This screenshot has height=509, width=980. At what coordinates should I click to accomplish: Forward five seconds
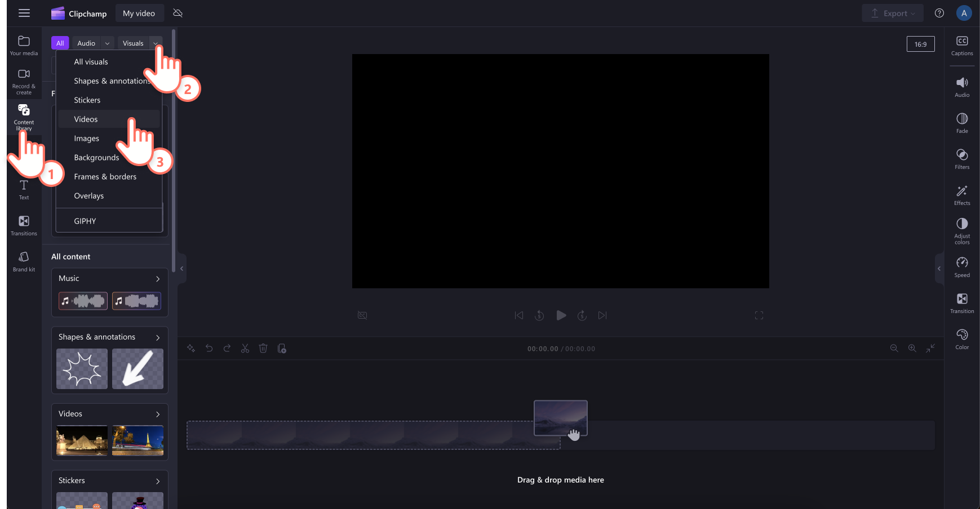pos(582,315)
